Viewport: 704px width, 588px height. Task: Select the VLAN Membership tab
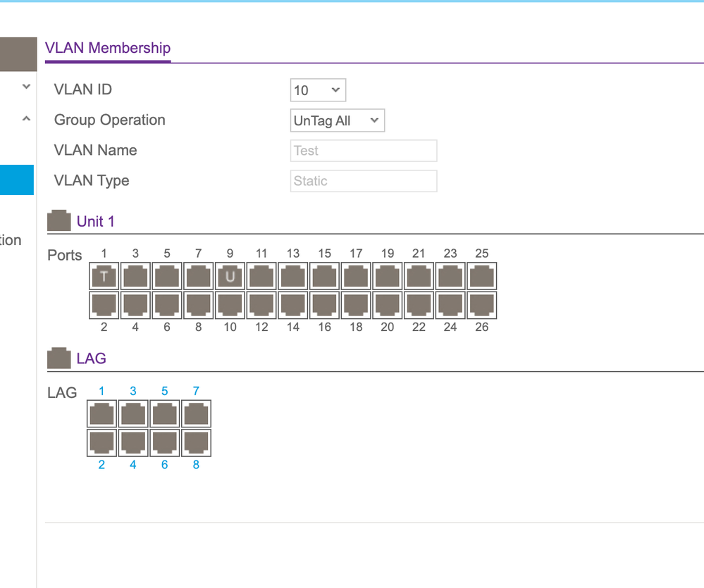click(108, 49)
